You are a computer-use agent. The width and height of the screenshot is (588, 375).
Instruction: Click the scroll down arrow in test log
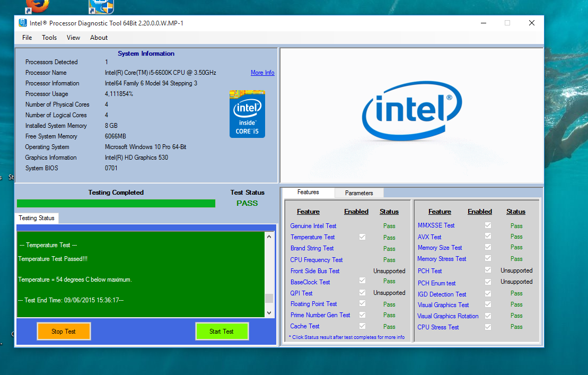[269, 313]
